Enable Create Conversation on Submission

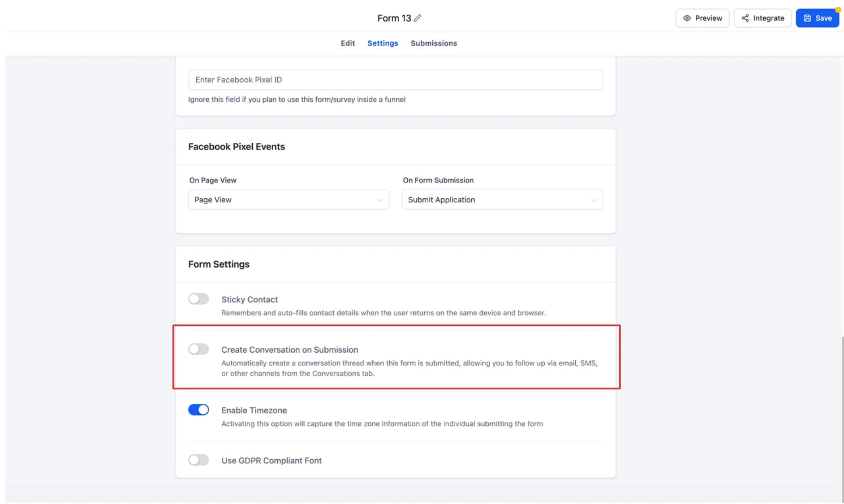[198, 349]
